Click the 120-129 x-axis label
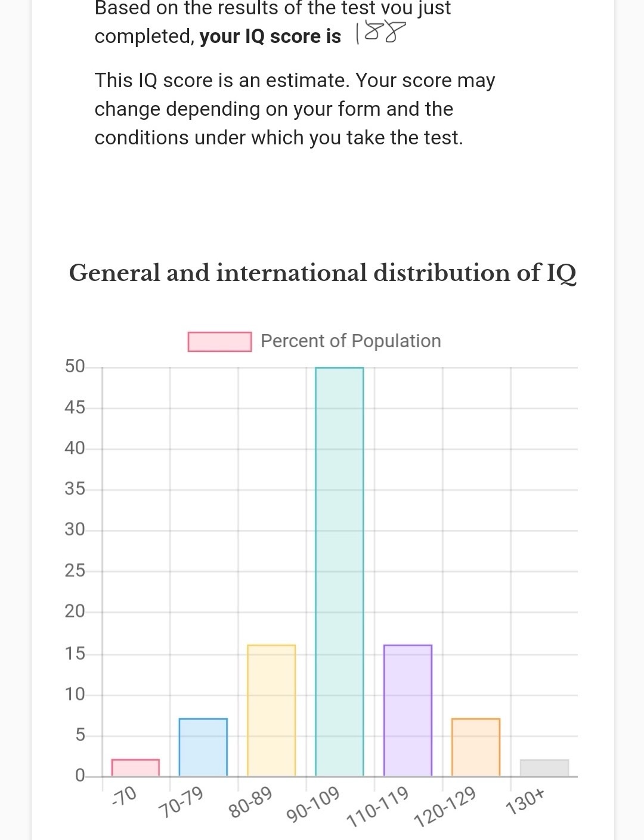This screenshot has height=840, width=644. [445, 807]
